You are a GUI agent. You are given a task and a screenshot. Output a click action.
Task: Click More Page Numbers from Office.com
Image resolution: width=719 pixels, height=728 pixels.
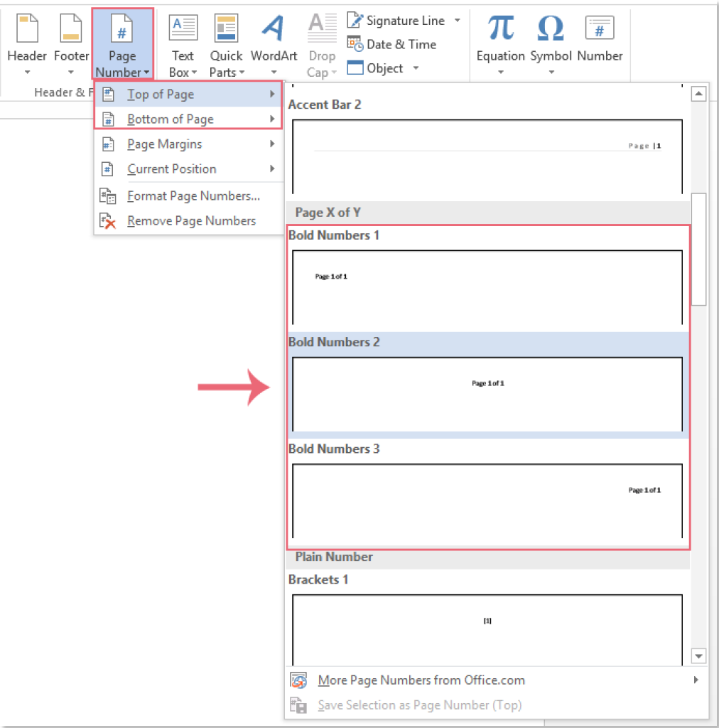(x=421, y=680)
